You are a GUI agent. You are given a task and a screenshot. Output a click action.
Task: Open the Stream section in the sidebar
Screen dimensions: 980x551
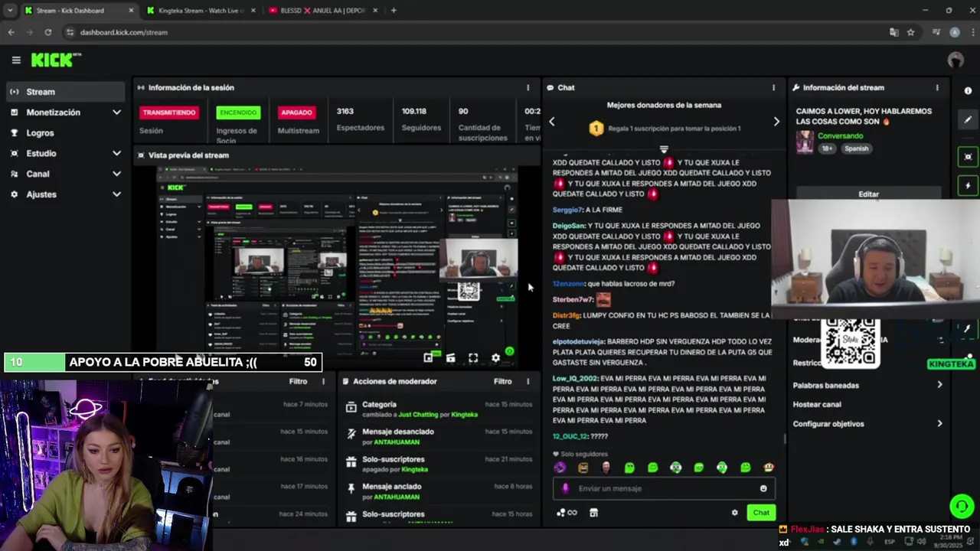pyautogui.click(x=64, y=92)
